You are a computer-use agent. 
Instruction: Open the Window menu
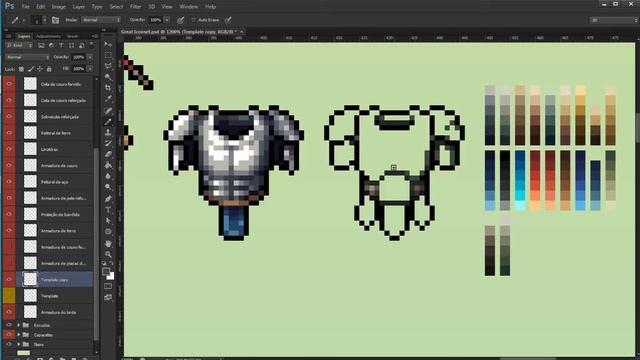(x=189, y=7)
